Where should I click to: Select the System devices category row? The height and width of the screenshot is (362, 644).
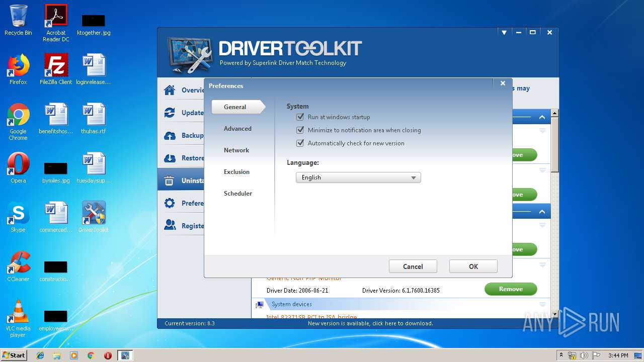click(401, 304)
